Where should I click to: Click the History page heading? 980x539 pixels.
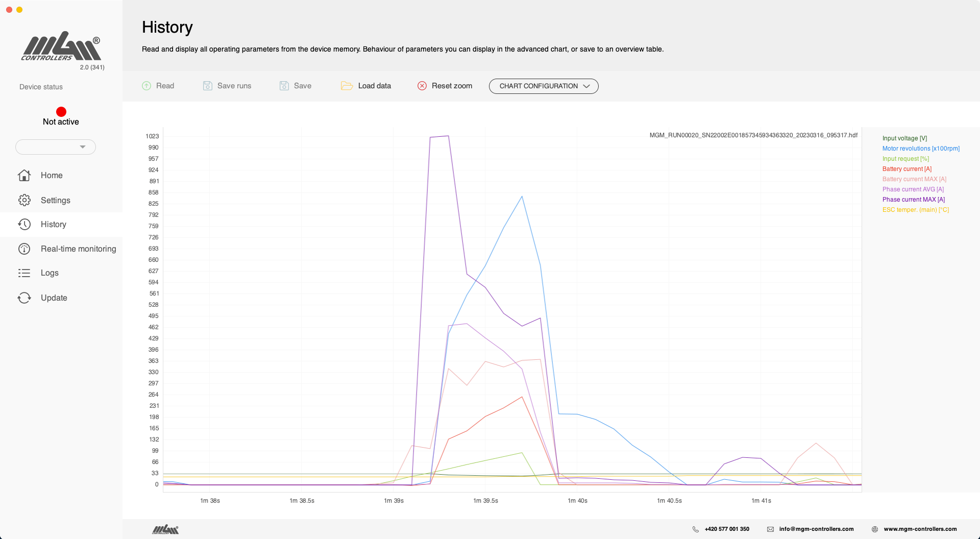(x=167, y=27)
